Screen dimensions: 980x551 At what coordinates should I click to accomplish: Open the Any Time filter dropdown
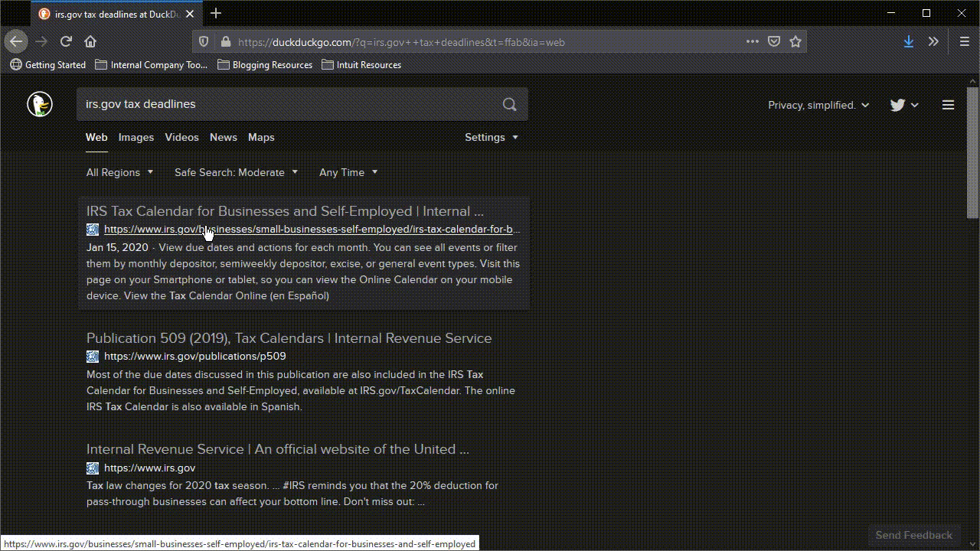coord(348,172)
